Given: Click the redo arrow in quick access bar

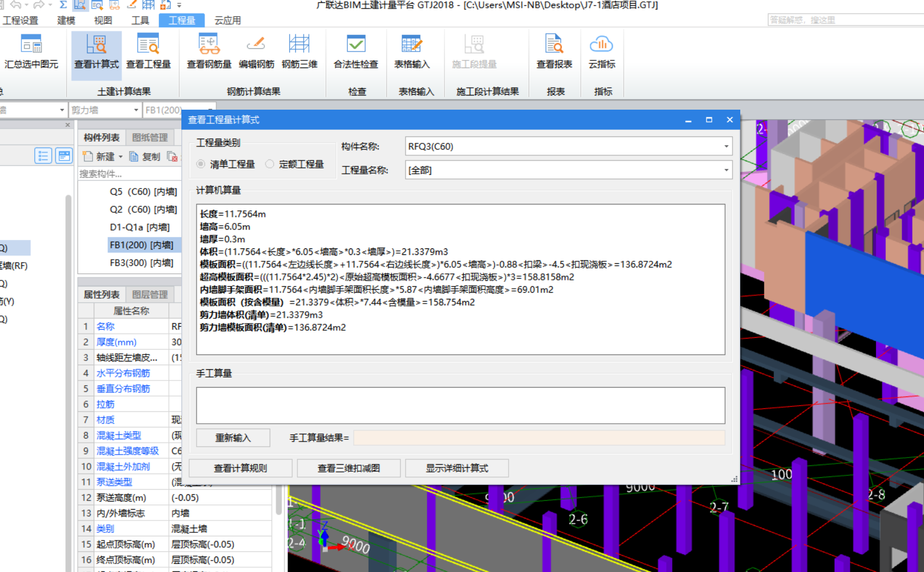Looking at the screenshot, I should (39, 5).
